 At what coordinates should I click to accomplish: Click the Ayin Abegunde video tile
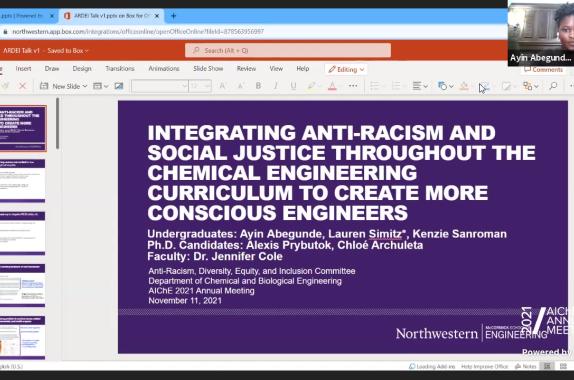(541, 33)
